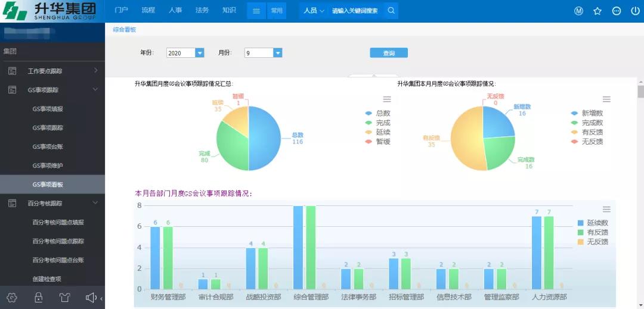Image resolution: width=644 pixels, height=309 pixels.
Task: Click the lock icon in sidebar footer
Action: point(39,298)
